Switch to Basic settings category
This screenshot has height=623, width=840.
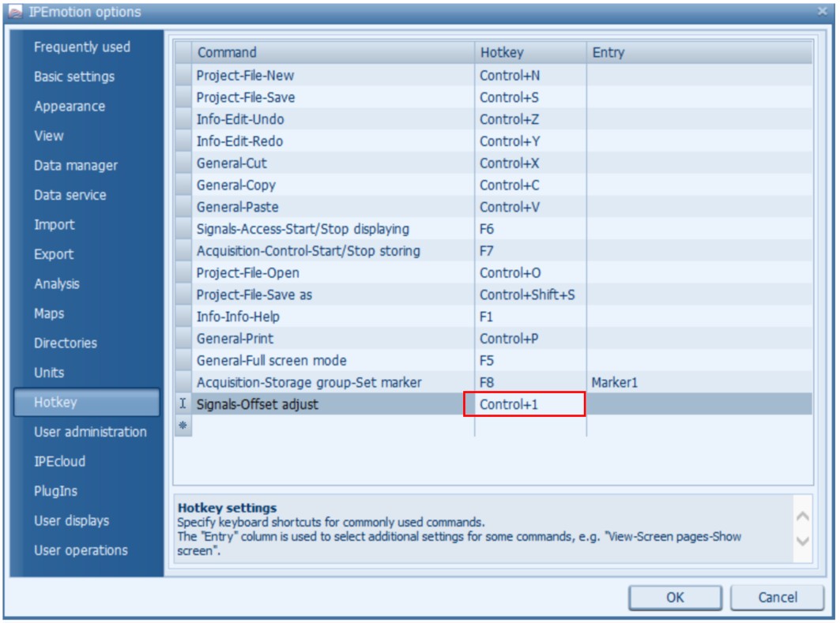coord(73,77)
